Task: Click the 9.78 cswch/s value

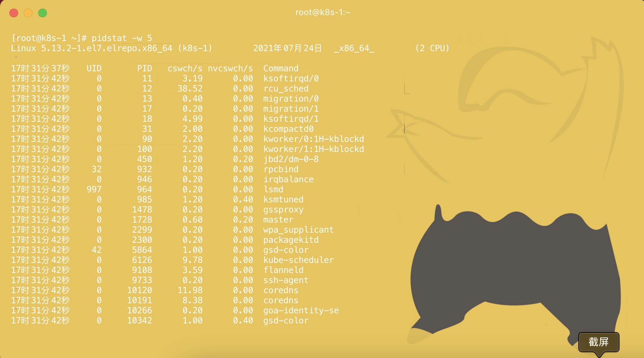Action: (x=193, y=260)
